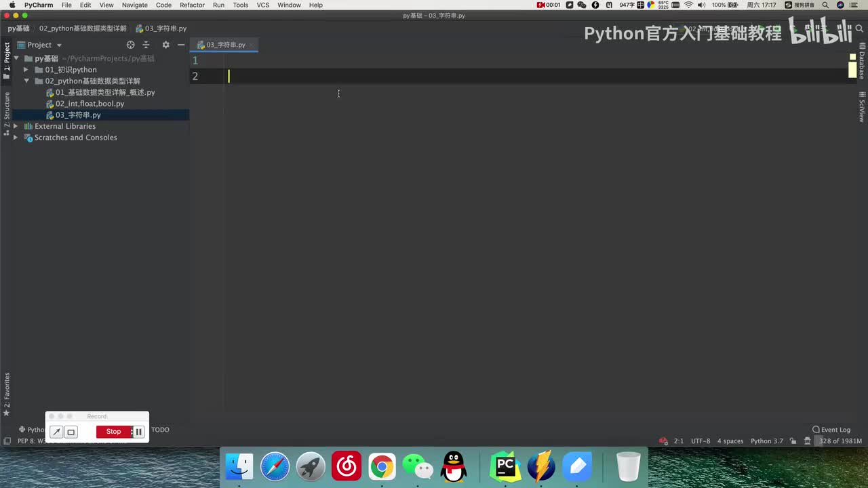The height and width of the screenshot is (488, 868).
Task: Open Finder from the dock
Action: (239, 467)
